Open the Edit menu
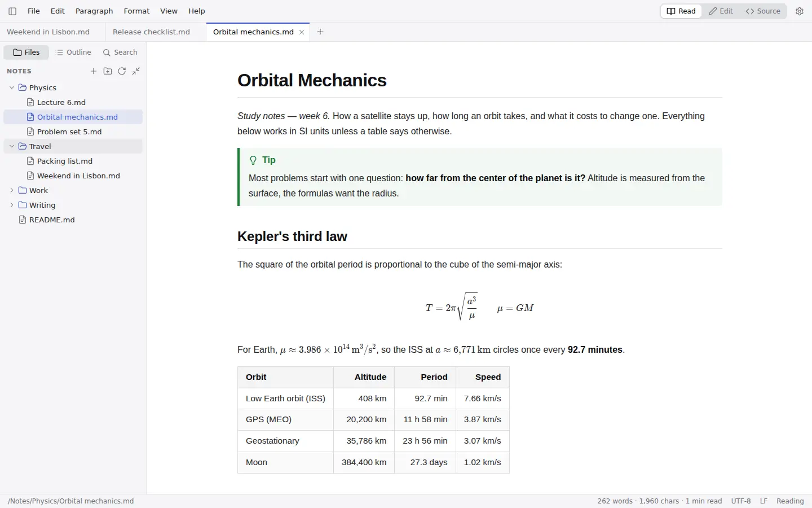This screenshot has height=508, width=812. (x=58, y=11)
